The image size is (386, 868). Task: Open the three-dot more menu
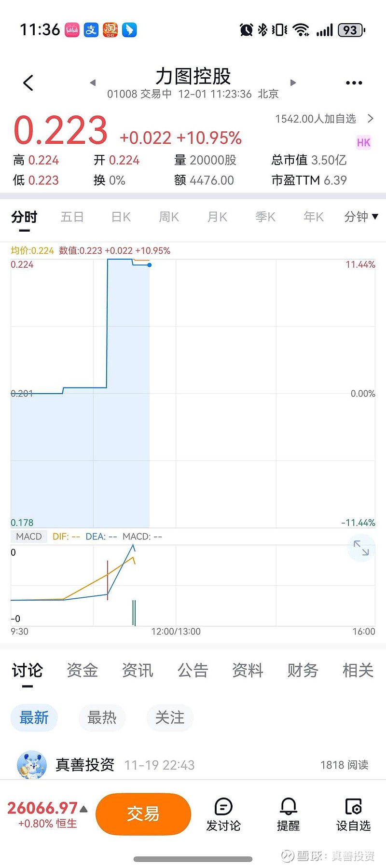[x=354, y=83]
